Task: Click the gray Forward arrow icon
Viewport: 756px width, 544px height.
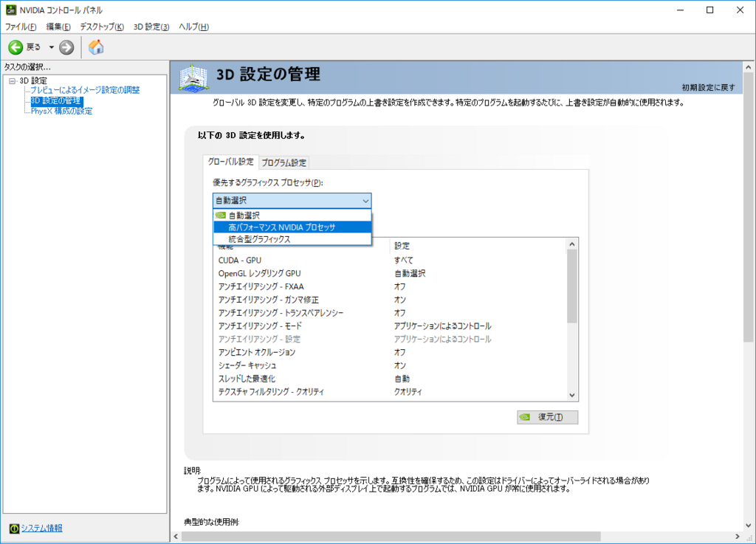Action: point(66,47)
